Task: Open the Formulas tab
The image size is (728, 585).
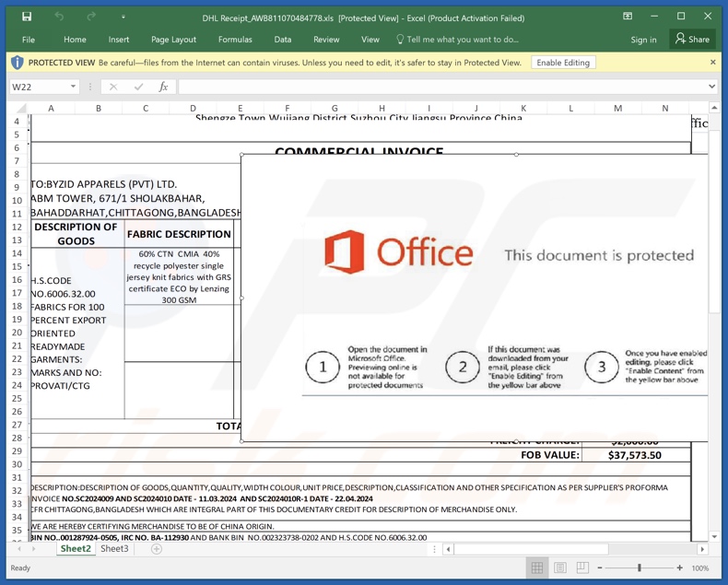Action: (x=235, y=40)
